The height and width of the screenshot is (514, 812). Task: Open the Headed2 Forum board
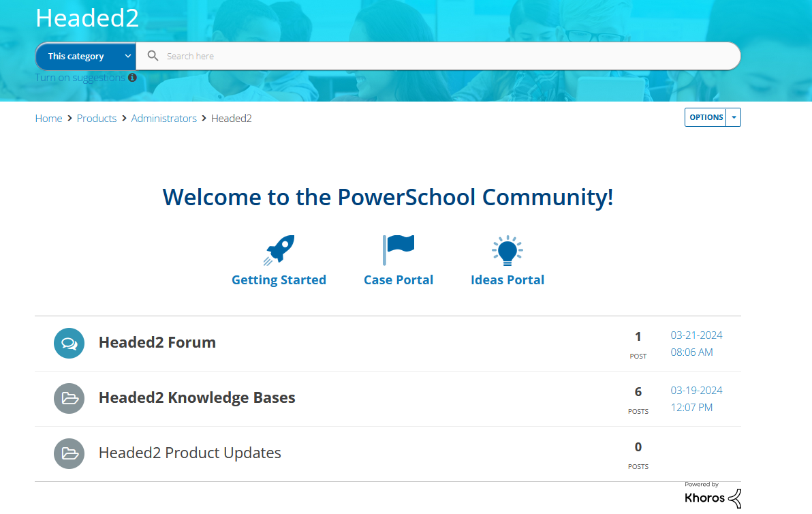157,342
